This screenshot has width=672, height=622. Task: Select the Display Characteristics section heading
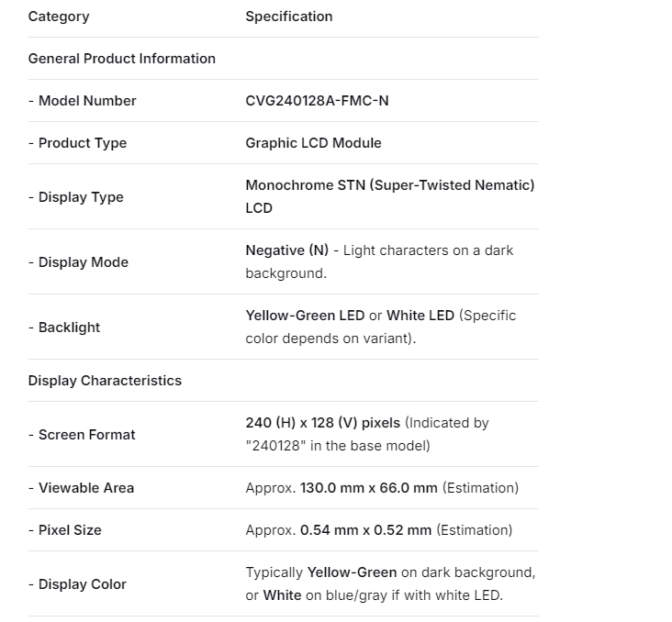click(105, 381)
